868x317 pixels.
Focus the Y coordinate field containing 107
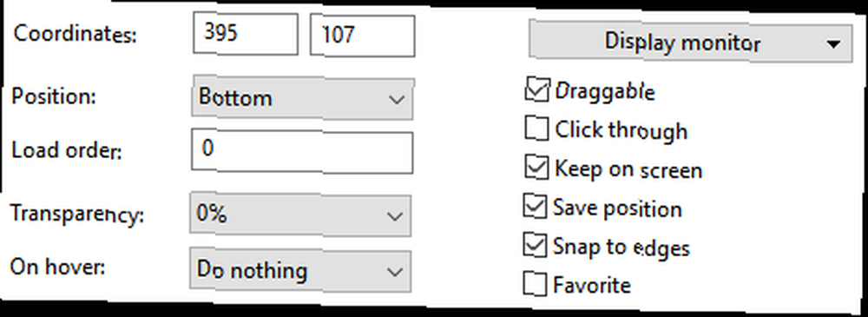362,36
